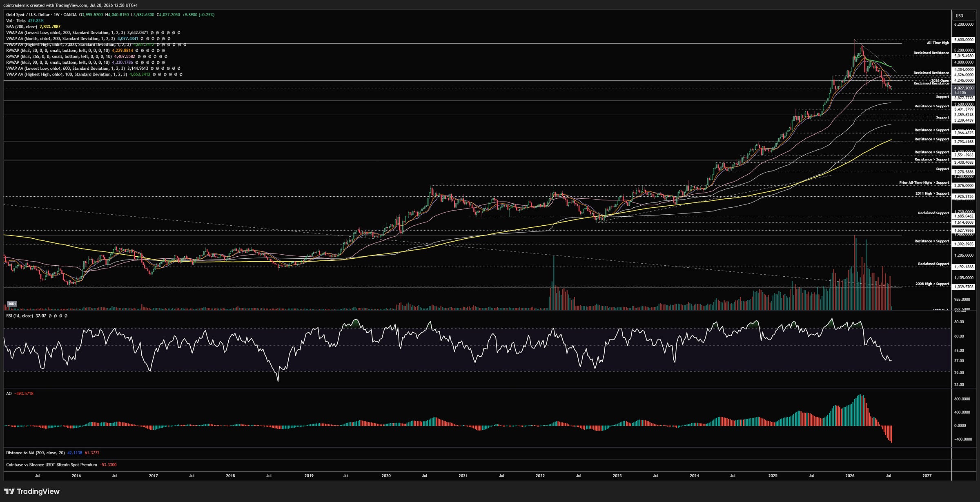Click 2024 on the time axis

(694, 476)
